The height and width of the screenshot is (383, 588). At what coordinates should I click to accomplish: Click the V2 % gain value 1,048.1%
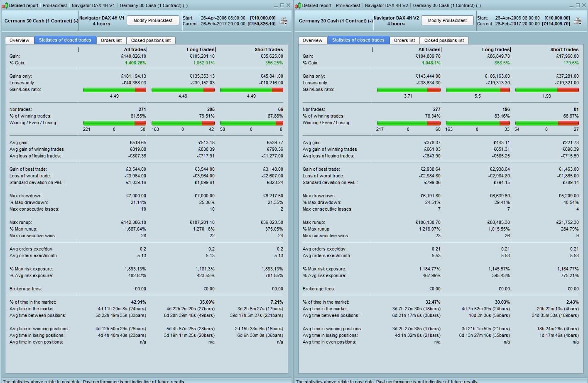pyautogui.click(x=431, y=63)
